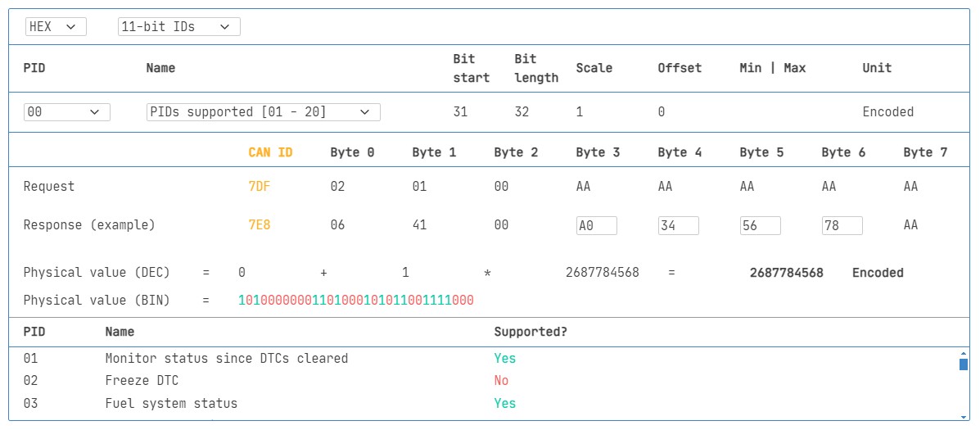Viewport: 980px width, 430px height.
Task: Click the 'Unit' column header
Action: 877,68
